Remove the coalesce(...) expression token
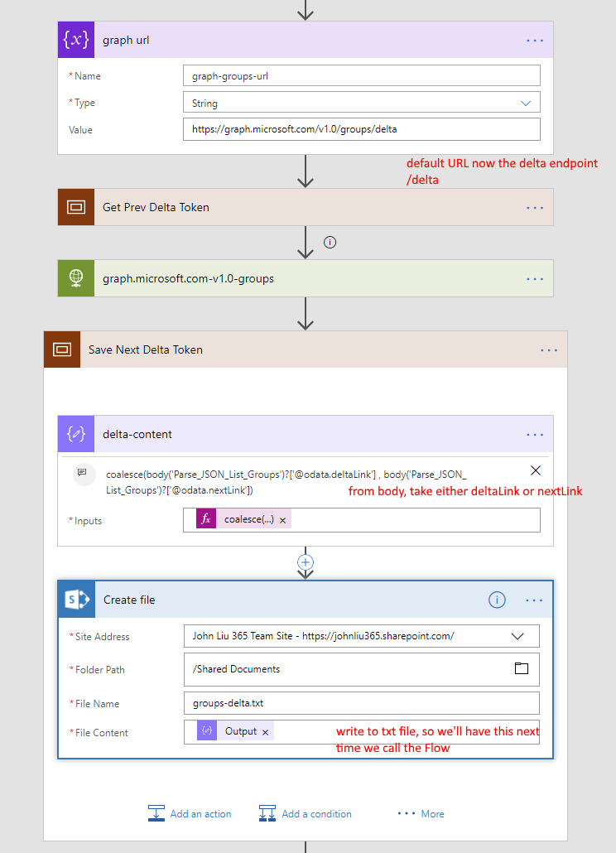Viewport: 616px width, 853px height. pos(282,520)
